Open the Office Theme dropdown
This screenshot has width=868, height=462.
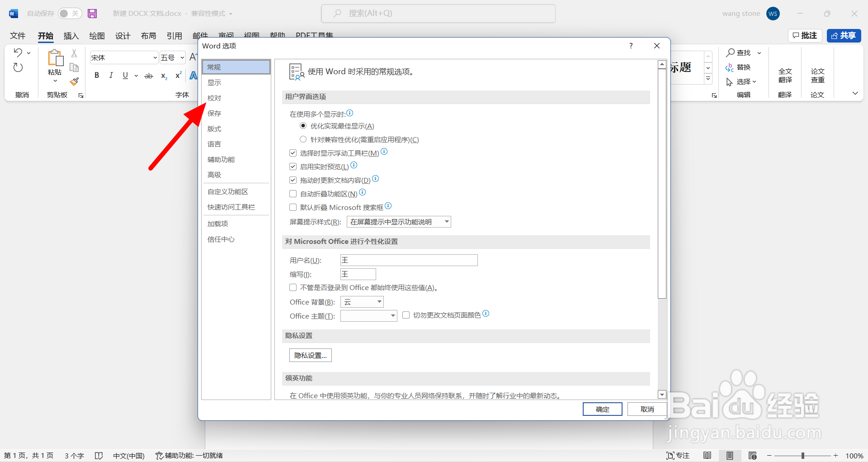point(369,316)
